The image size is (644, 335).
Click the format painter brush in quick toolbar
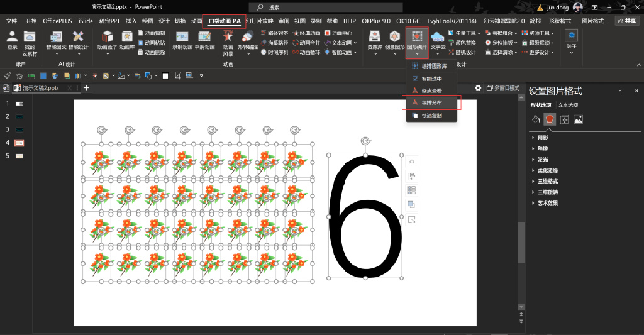click(x=7, y=75)
